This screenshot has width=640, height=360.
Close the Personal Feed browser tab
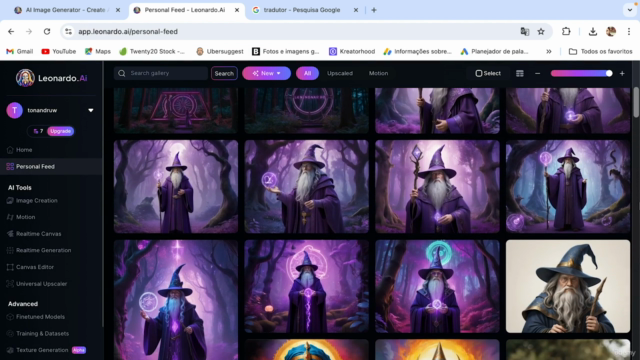[x=237, y=10]
